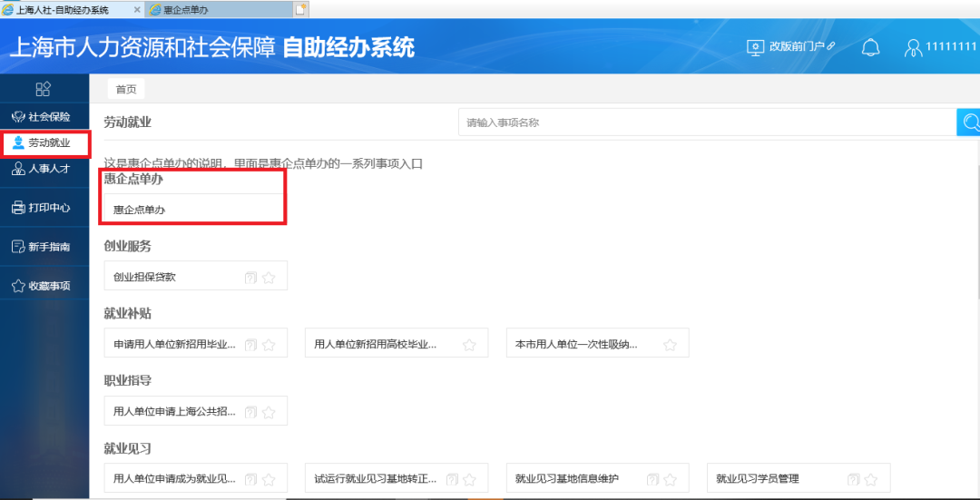Open the grid menu icon atop sidebar
Image resolution: width=980 pixels, height=500 pixels.
click(x=44, y=89)
